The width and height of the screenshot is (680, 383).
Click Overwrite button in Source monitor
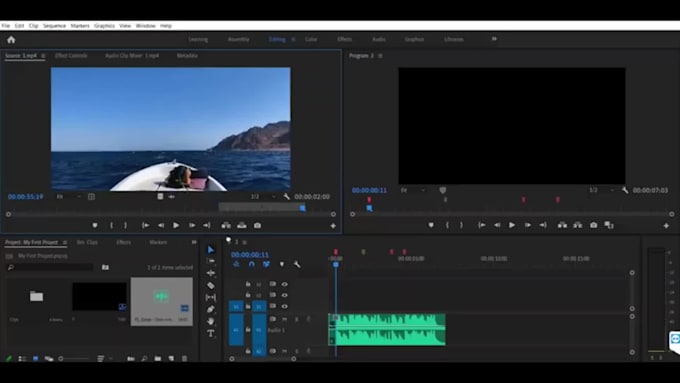click(242, 225)
